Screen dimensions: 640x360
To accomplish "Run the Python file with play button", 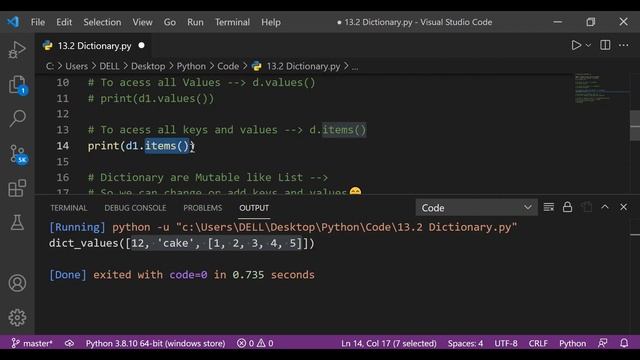I will point(576,45).
